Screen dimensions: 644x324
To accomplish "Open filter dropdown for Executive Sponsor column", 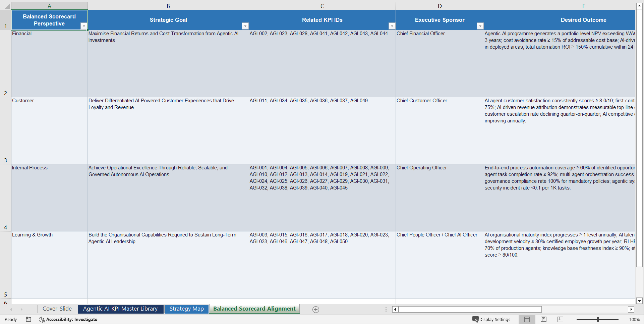I will coord(480,26).
